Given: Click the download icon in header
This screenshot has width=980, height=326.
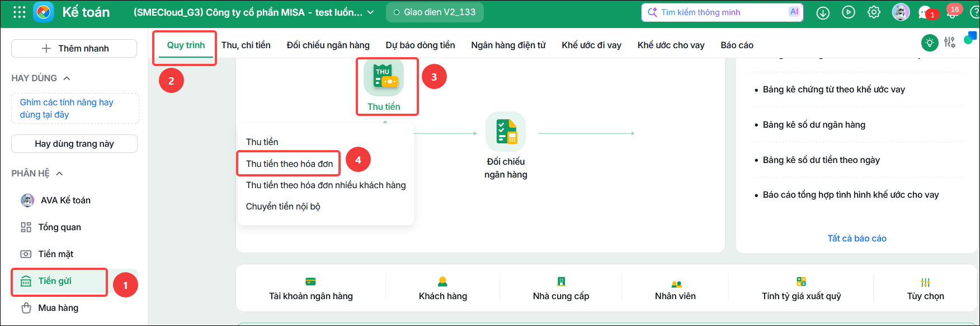Looking at the screenshot, I should pyautogui.click(x=823, y=12).
